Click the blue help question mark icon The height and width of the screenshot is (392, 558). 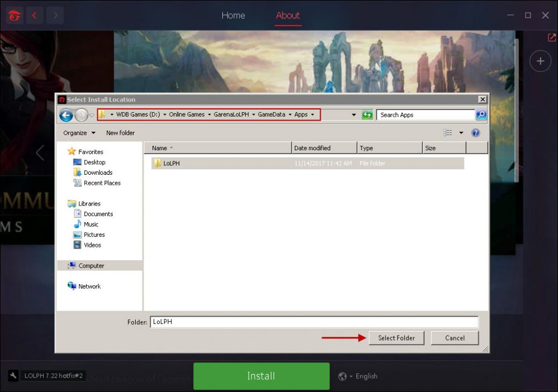(x=475, y=133)
